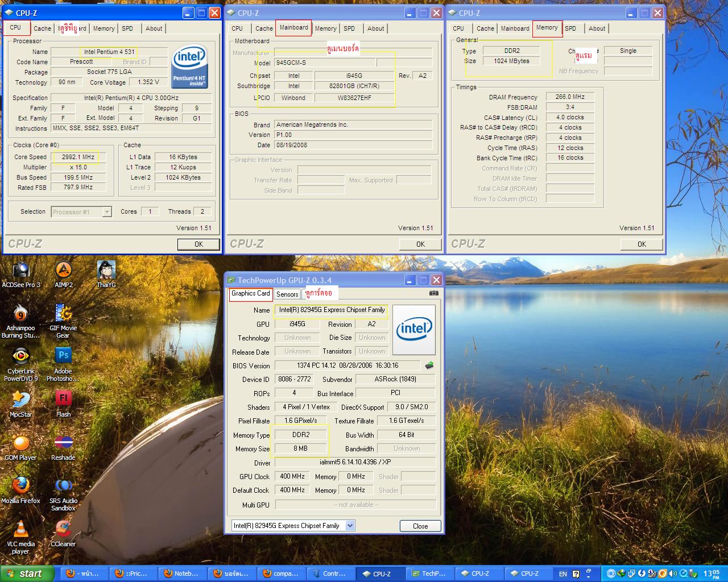Image resolution: width=728 pixels, height=582 pixels.
Task: Expand the Intel 82945G adapter dropdown
Action: (x=293, y=526)
